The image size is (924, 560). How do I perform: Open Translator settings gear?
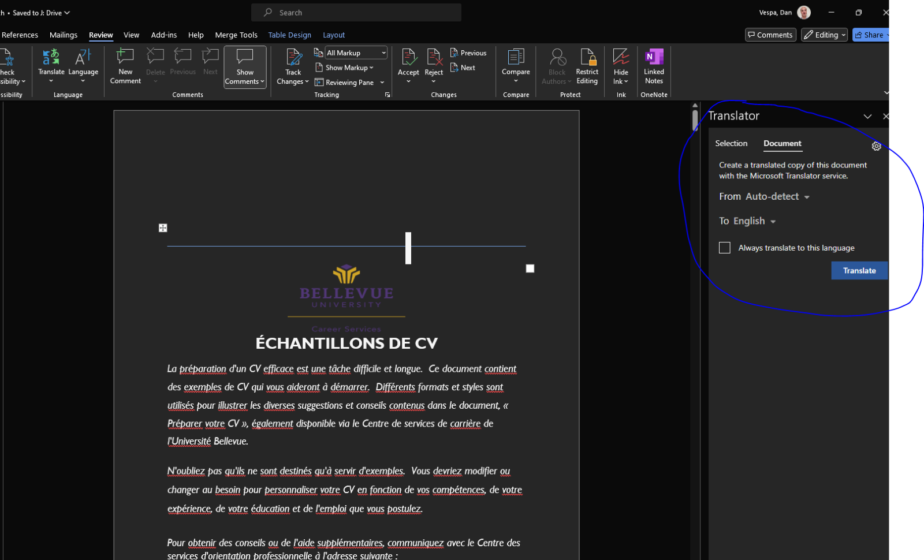click(877, 145)
